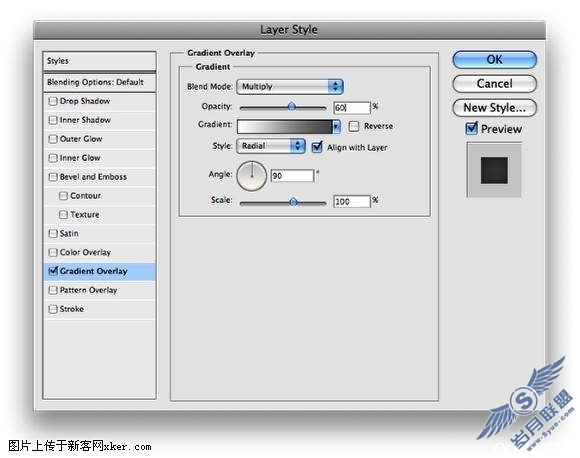Expand the gradient picker arrow
The width and height of the screenshot is (580, 458).
(x=336, y=127)
